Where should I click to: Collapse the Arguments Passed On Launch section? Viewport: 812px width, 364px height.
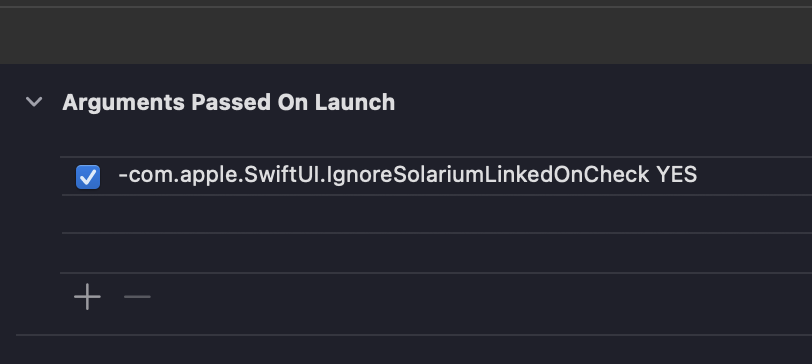point(34,102)
